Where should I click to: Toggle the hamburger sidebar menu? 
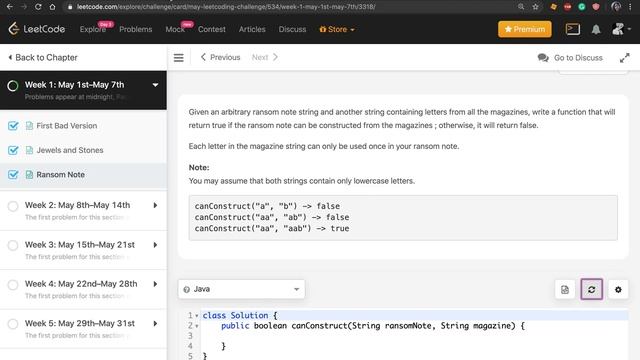coord(178,58)
